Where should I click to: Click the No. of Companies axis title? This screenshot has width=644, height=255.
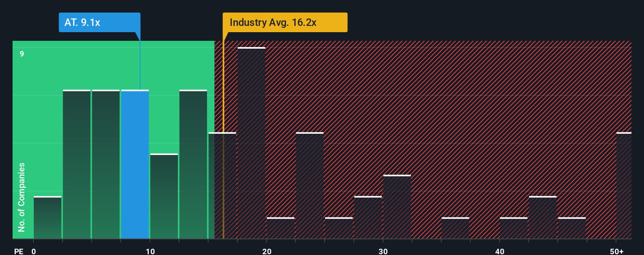point(22,197)
